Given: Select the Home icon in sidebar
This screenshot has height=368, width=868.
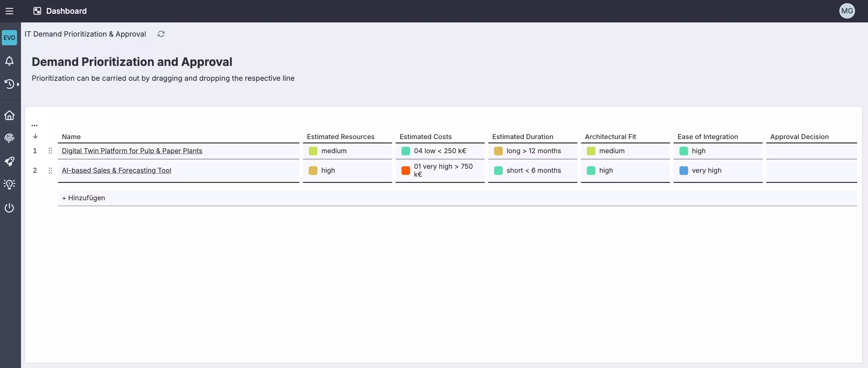Looking at the screenshot, I should pos(9,115).
